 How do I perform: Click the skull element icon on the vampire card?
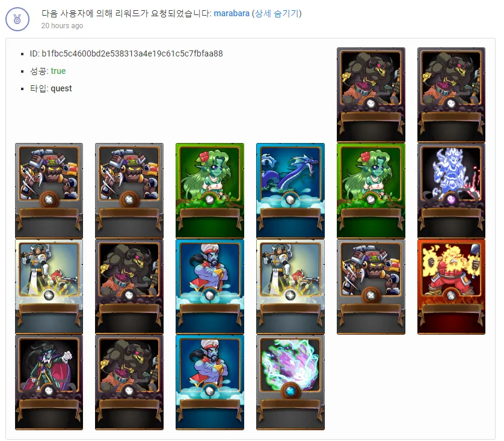click(49, 391)
